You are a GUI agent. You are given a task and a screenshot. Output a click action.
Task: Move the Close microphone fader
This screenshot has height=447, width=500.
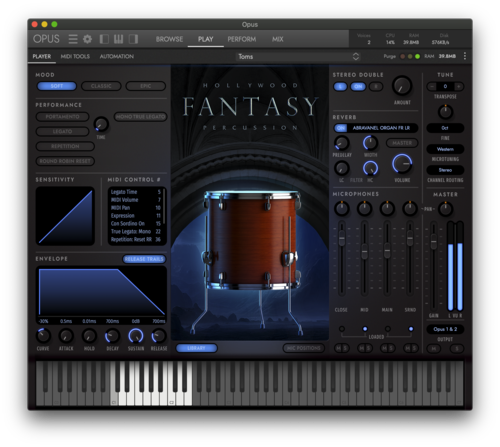point(342,239)
